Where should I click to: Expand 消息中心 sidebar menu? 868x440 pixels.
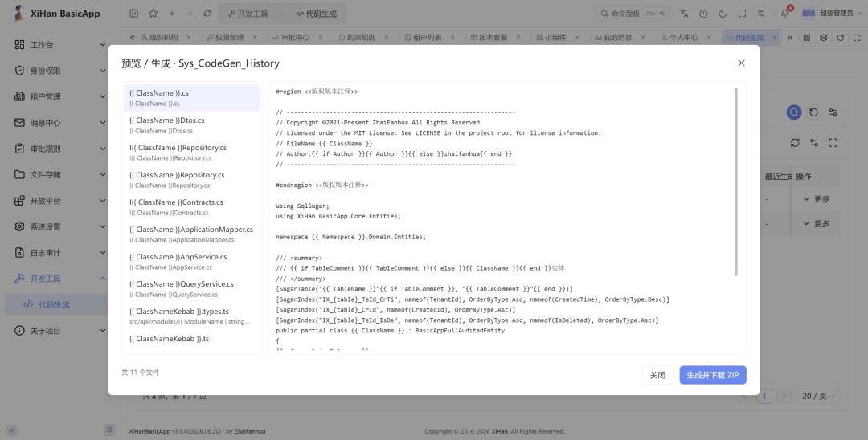pos(60,123)
